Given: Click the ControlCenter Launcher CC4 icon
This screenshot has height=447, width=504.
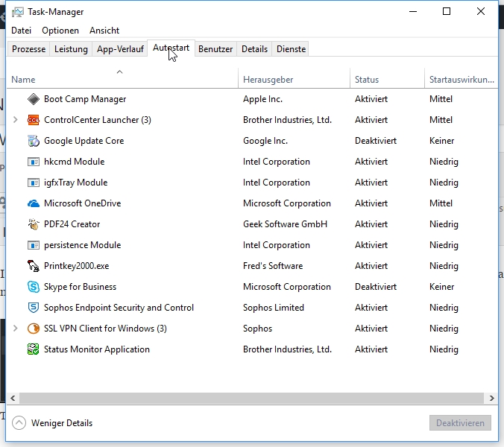Looking at the screenshot, I should [34, 120].
